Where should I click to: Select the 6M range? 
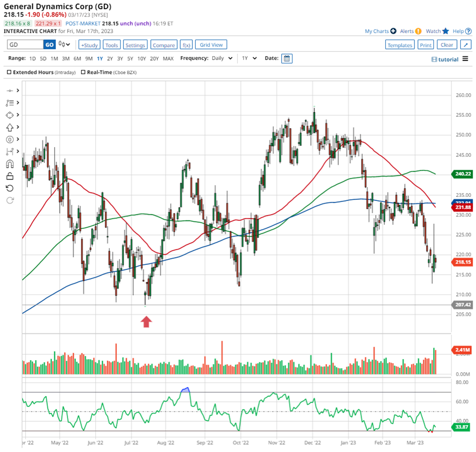click(x=78, y=58)
